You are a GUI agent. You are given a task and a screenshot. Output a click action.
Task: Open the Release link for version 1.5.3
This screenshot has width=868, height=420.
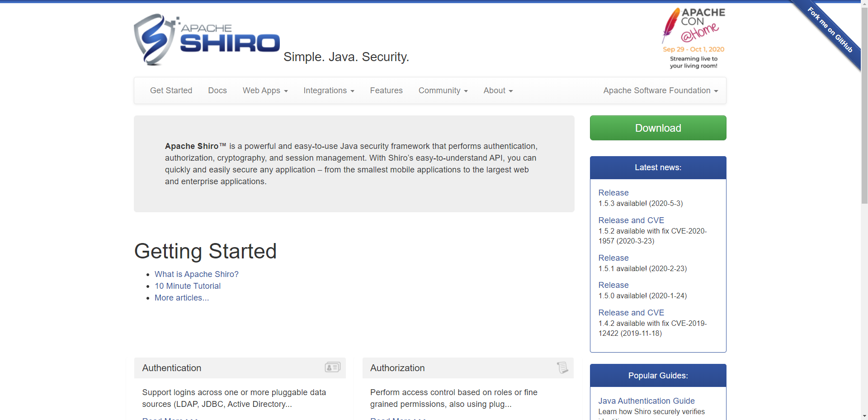click(613, 193)
